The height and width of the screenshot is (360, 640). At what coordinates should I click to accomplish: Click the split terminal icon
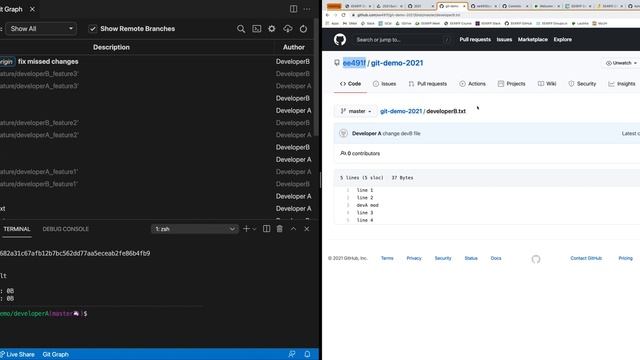(267, 229)
